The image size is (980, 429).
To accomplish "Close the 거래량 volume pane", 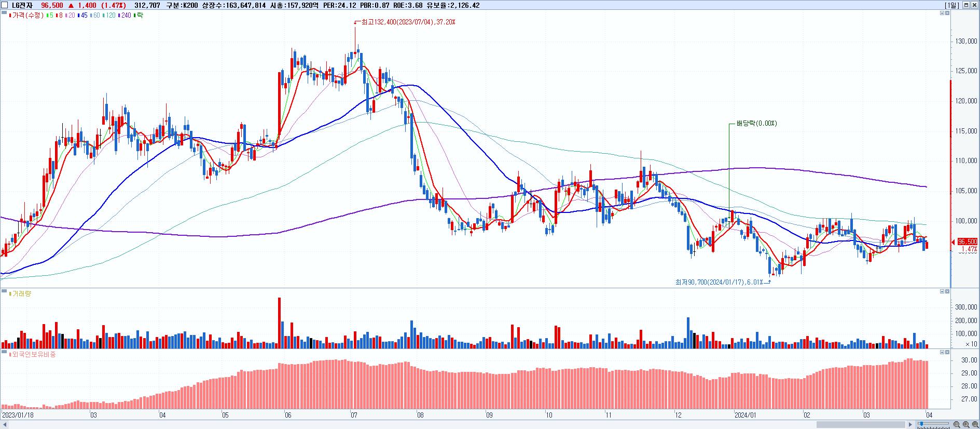I will [x=947, y=292].
